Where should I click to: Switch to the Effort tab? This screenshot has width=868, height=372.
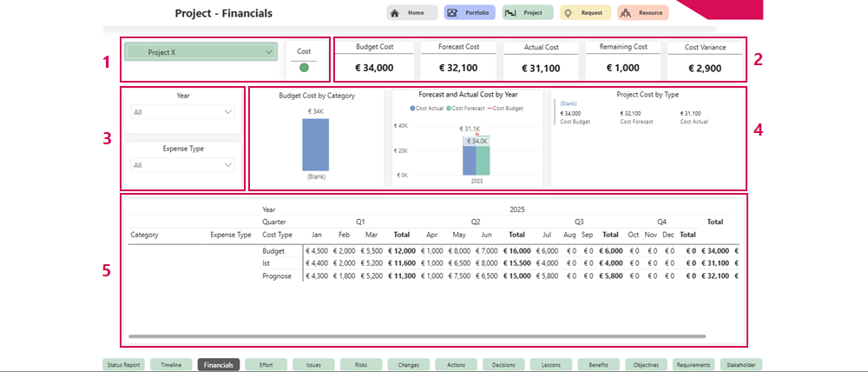pos(266,365)
